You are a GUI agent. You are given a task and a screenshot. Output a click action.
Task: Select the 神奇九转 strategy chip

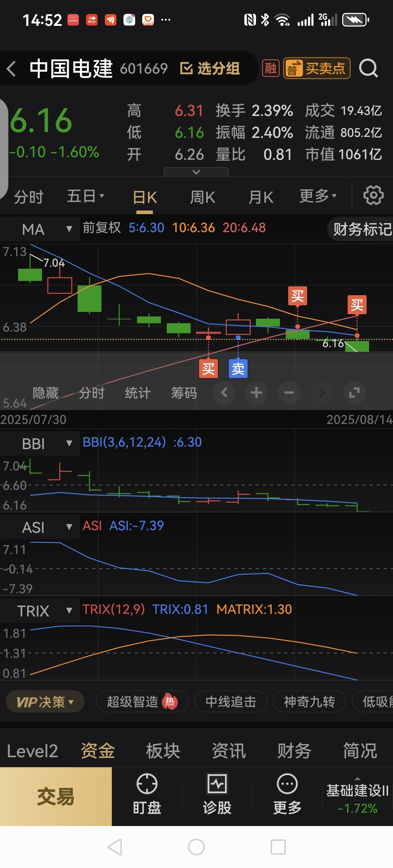[x=309, y=702]
